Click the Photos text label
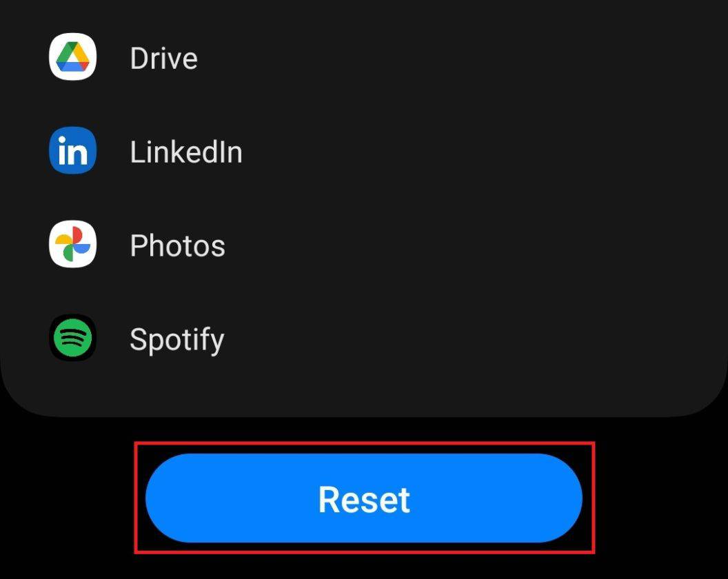 coord(177,245)
